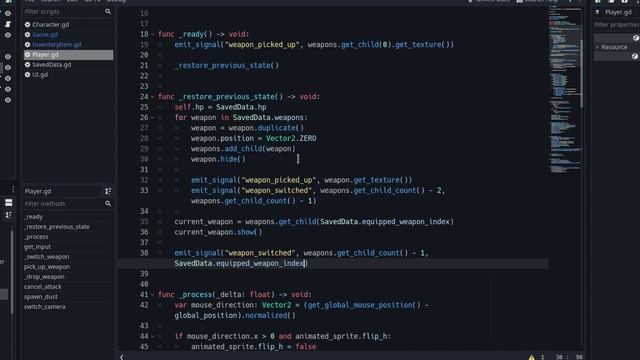640x360 pixels.
Task: Jump to the _switch_weapon method
Action: [x=47, y=257]
